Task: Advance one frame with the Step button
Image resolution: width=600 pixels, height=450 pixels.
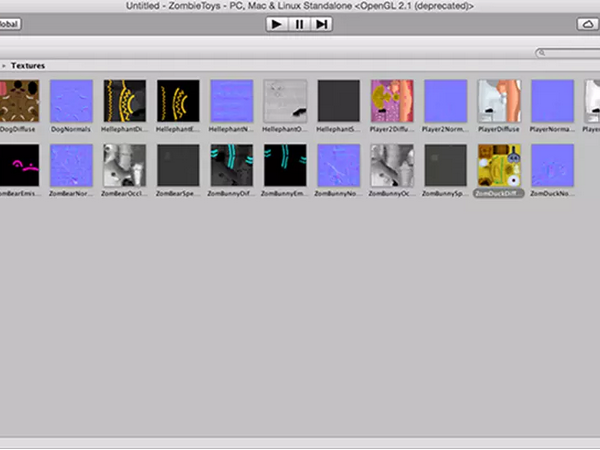Action: coord(321,24)
